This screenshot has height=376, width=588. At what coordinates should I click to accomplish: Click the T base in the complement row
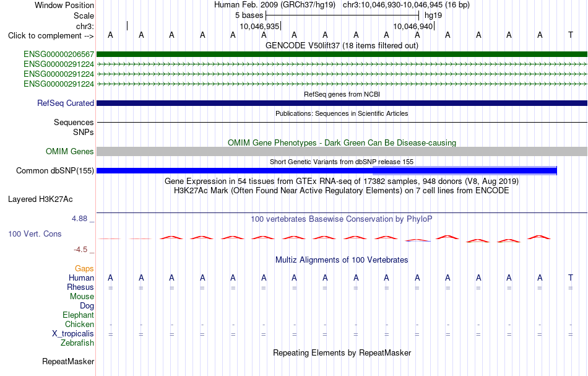coord(571,35)
